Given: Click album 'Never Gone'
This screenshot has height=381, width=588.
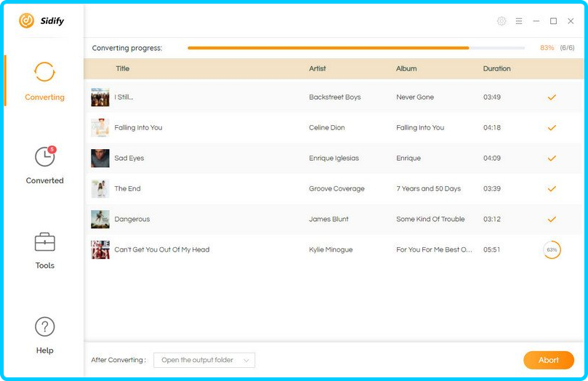Looking at the screenshot, I should click(x=415, y=97).
